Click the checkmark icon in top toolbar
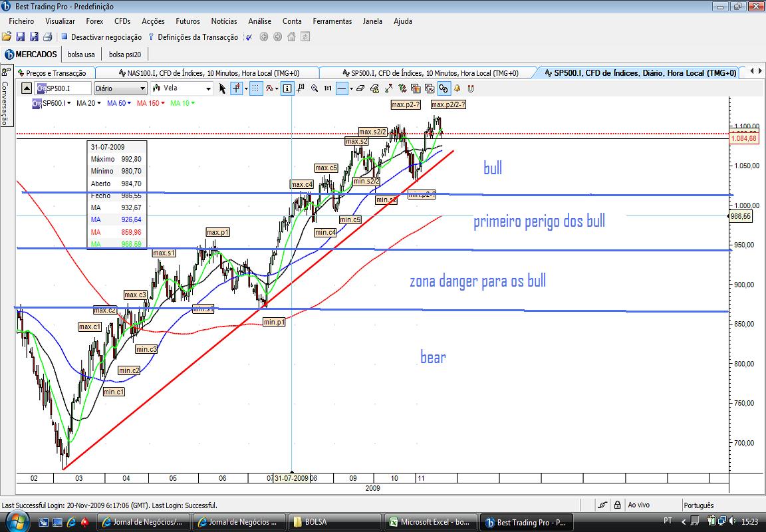 click(x=249, y=37)
